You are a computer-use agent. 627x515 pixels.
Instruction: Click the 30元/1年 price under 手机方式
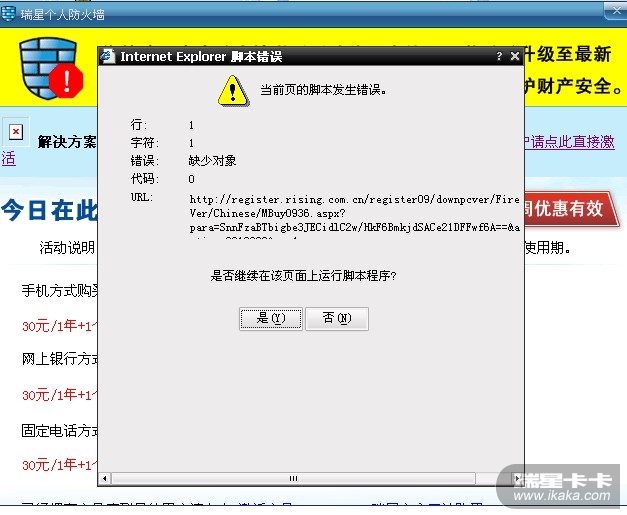[59, 326]
